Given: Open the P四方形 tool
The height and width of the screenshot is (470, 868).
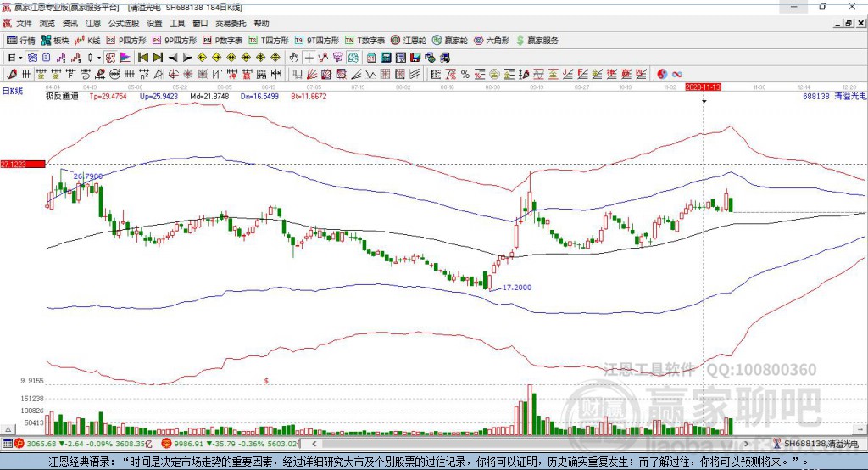Looking at the screenshot, I should [126, 41].
